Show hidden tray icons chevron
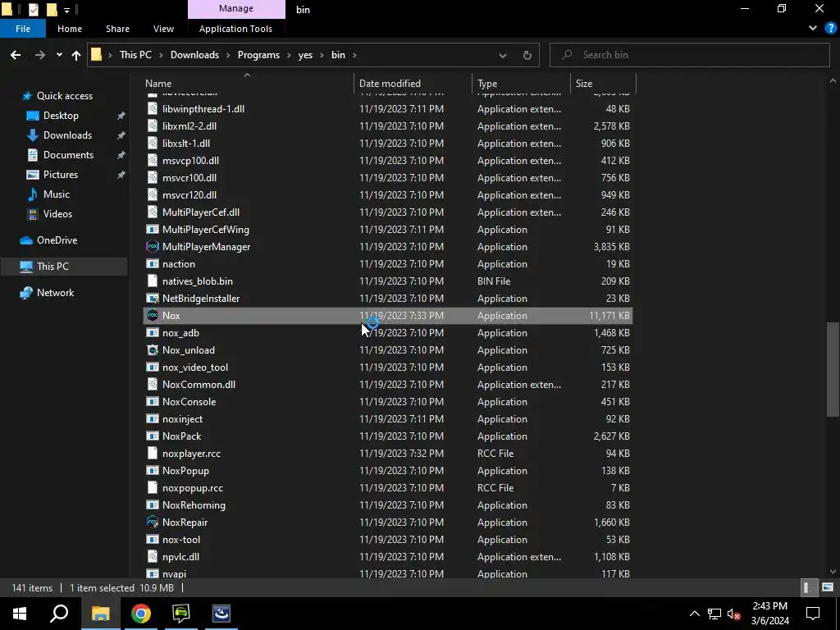Image resolution: width=840 pixels, height=630 pixels. click(x=694, y=614)
